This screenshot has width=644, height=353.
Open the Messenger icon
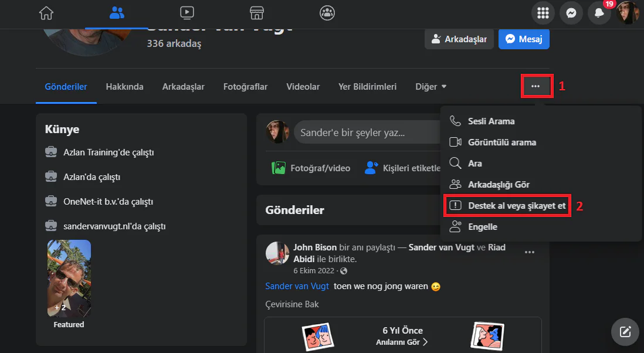point(571,12)
